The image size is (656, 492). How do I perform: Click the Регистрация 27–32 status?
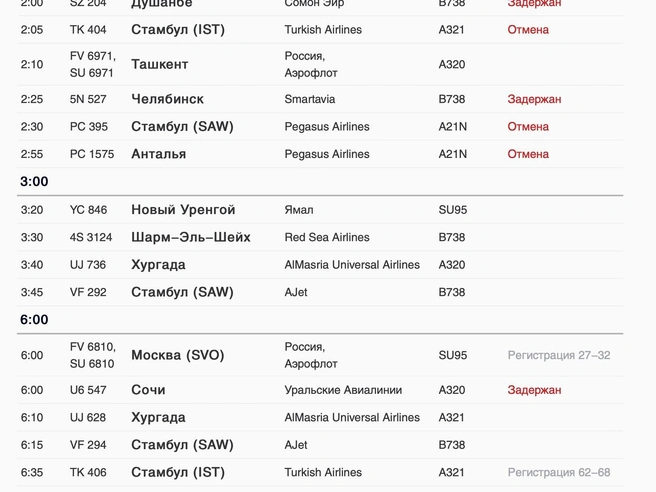(x=559, y=355)
